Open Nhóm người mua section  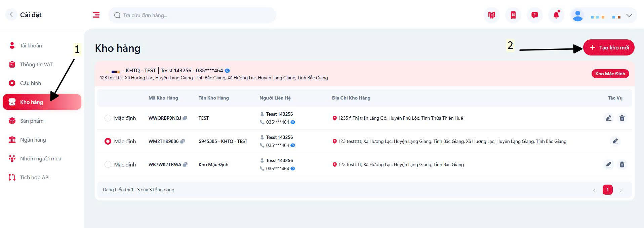click(x=42, y=158)
